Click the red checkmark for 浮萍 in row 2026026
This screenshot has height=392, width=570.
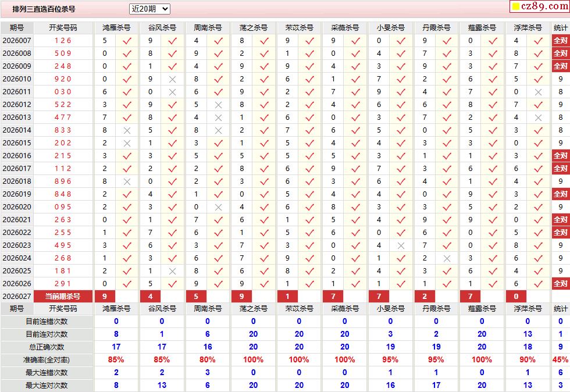tap(539, 284)
